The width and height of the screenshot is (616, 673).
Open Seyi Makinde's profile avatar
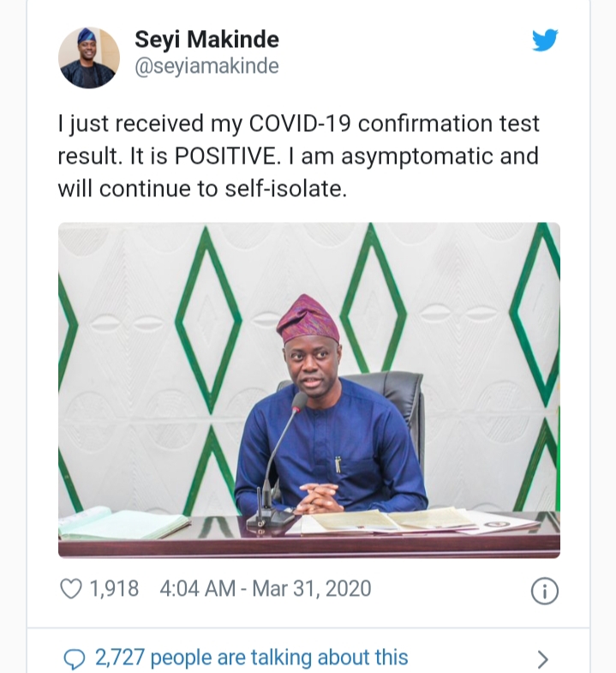pos(89,57)
